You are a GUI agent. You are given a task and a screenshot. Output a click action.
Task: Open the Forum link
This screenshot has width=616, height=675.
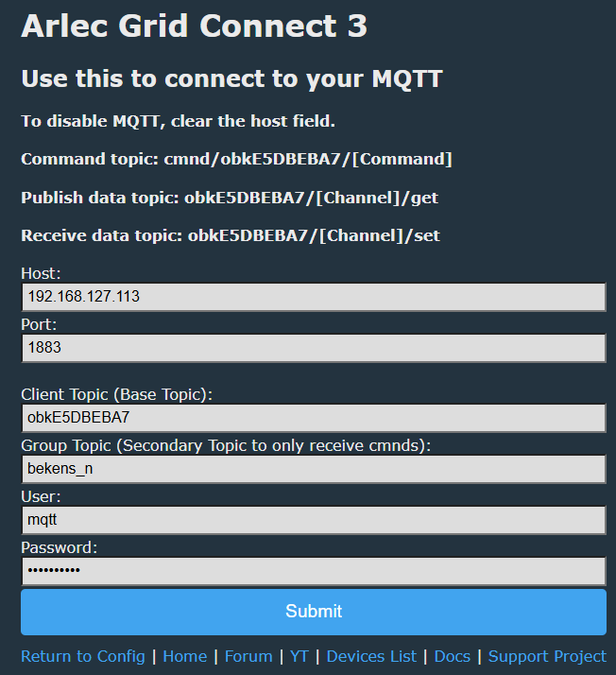coord(248,656)
